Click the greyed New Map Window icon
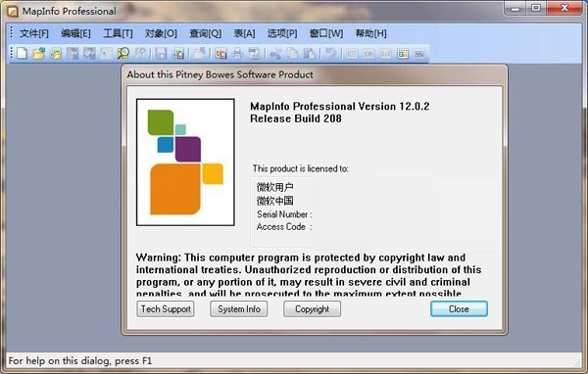Viewport: 588px width, 374px height. 368,54
